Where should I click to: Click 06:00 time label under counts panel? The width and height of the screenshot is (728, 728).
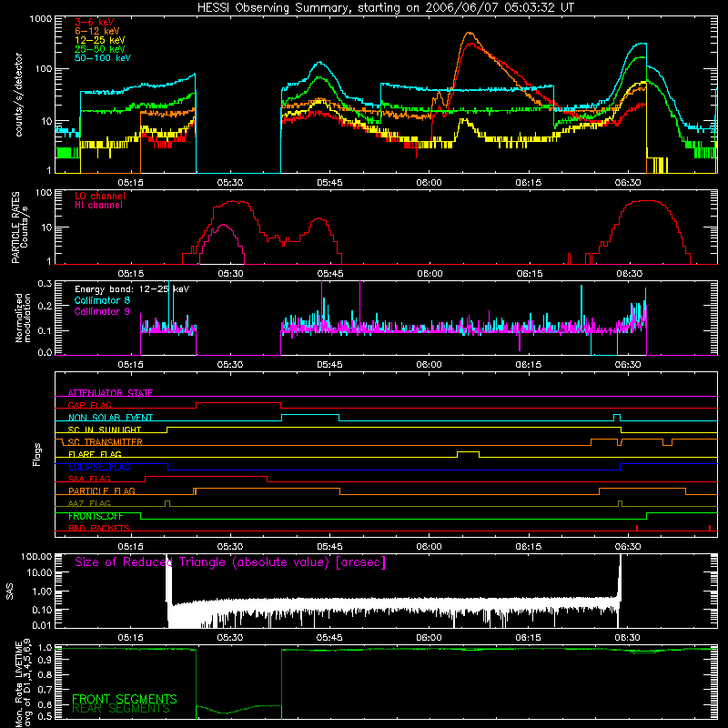pyautogui.click(x=429, y=183)
